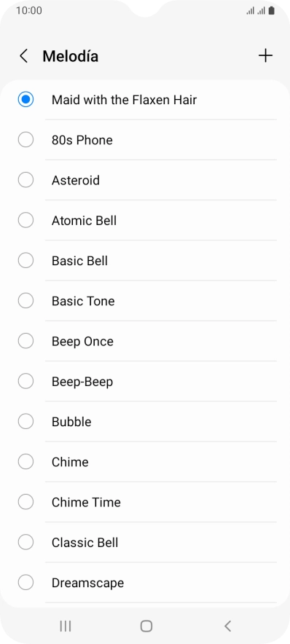Viewport: 290px width, 644px height.
Task: Select the Dreamscape melody option
Action: point(145,582)
